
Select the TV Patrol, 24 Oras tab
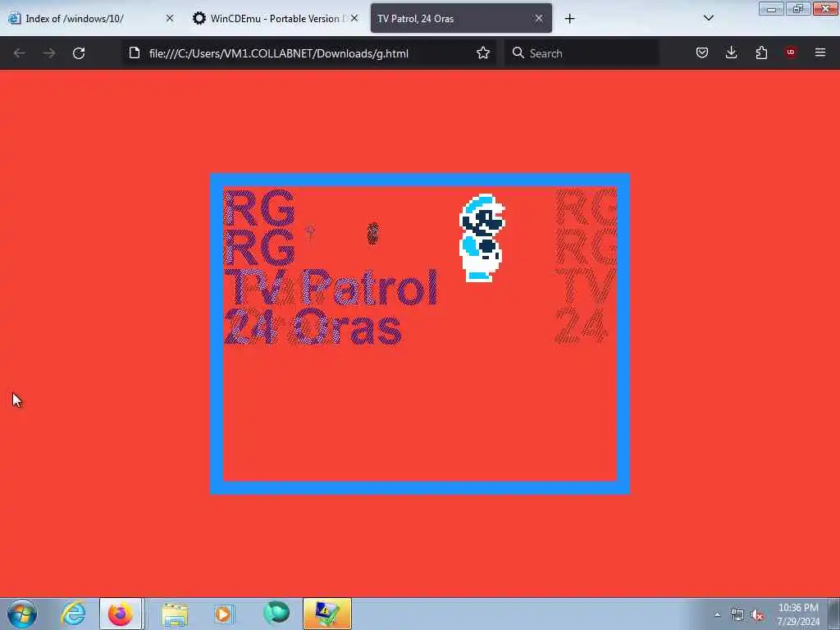click(x=461, y=18)
